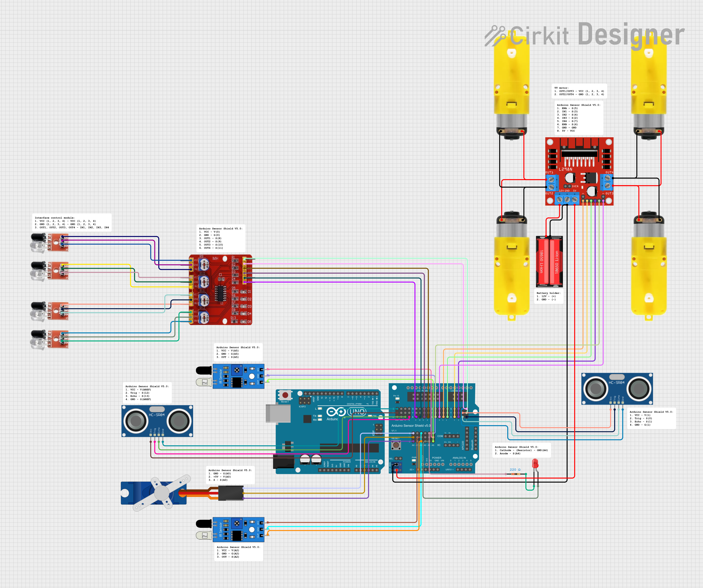Viewport: 703px width, 588px height.
Task: Open the 'Interface control module:' note
Action: pos(72,223)
